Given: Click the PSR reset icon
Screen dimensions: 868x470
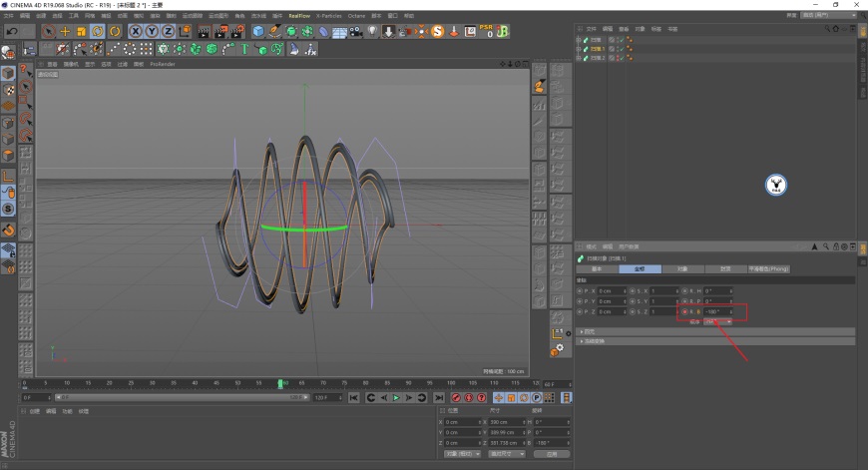Looking at the screenshot, I should click(x=486, y=32).
